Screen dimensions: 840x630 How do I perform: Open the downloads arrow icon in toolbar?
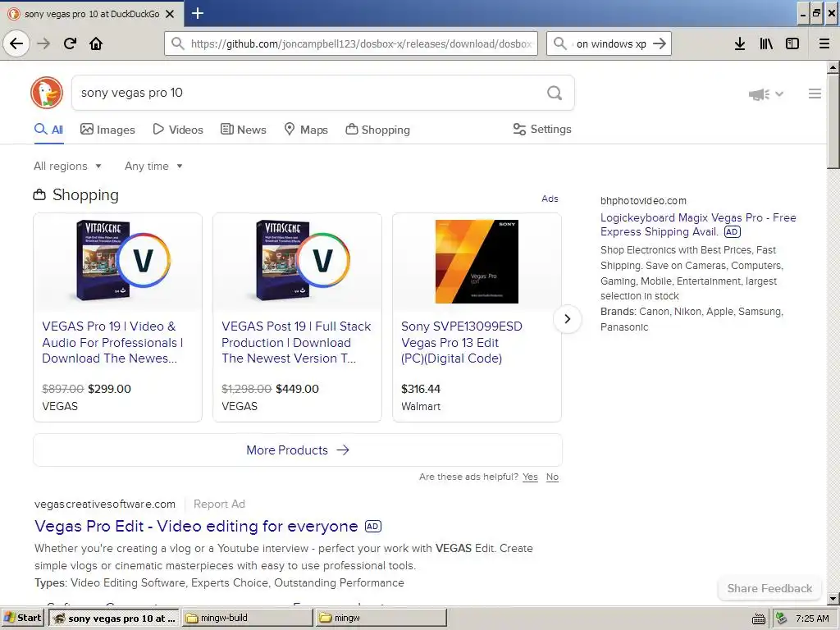(740, 43)
